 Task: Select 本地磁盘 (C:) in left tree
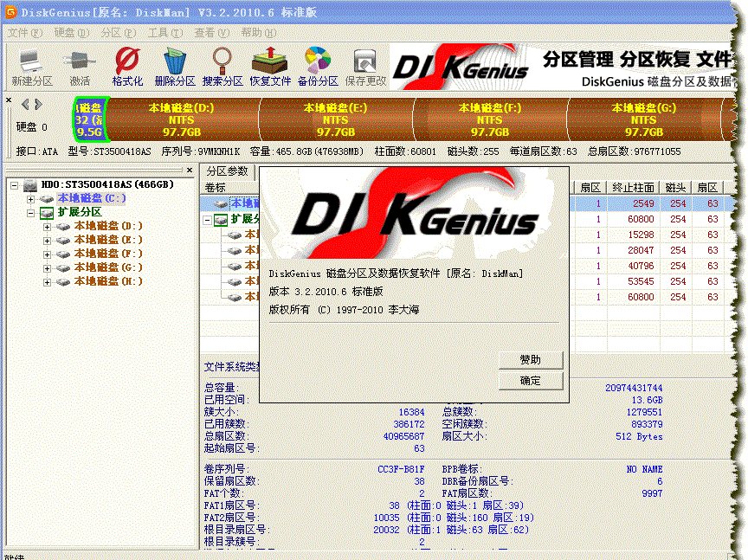coord(92,198)
